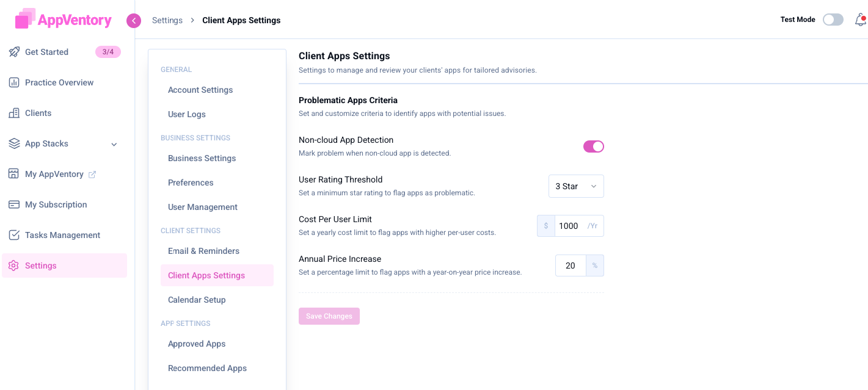Select Client Apps Settings in the settings menu
This screenshot has width=868, height=390.
[217, 275]
